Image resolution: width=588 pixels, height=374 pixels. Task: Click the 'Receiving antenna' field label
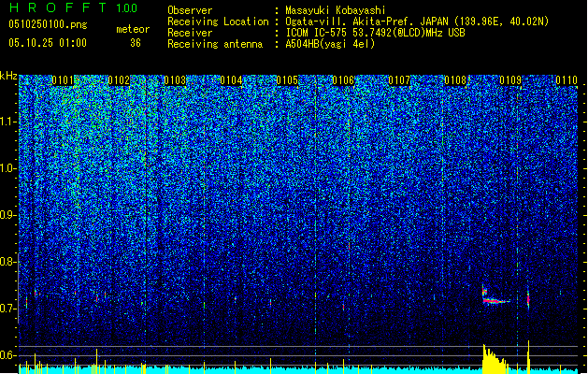point(215,44)
